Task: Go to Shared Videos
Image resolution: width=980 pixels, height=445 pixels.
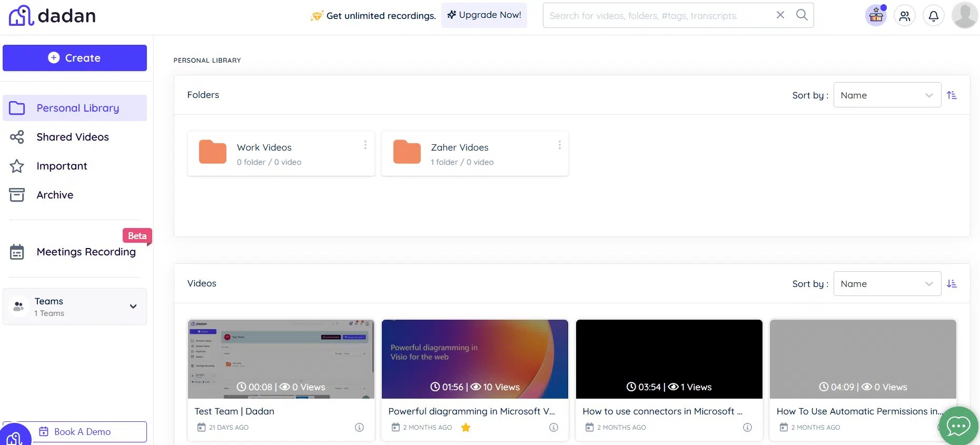Action: (73, 137)
